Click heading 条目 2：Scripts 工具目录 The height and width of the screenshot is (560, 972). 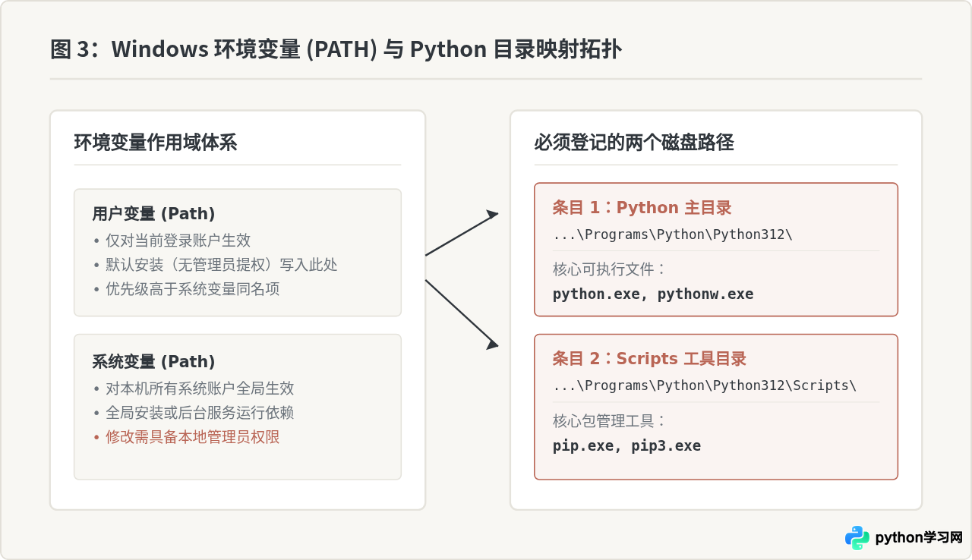coord(649,359)
